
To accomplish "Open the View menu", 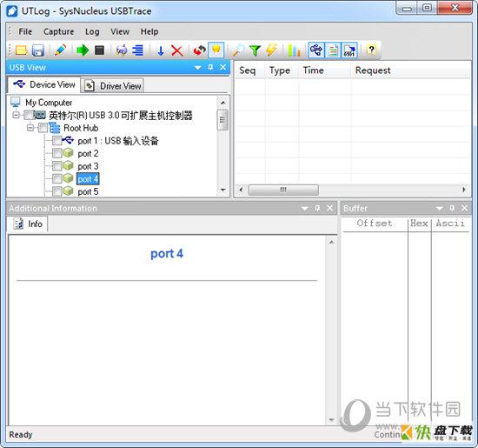I will click(x=120, y=31).
